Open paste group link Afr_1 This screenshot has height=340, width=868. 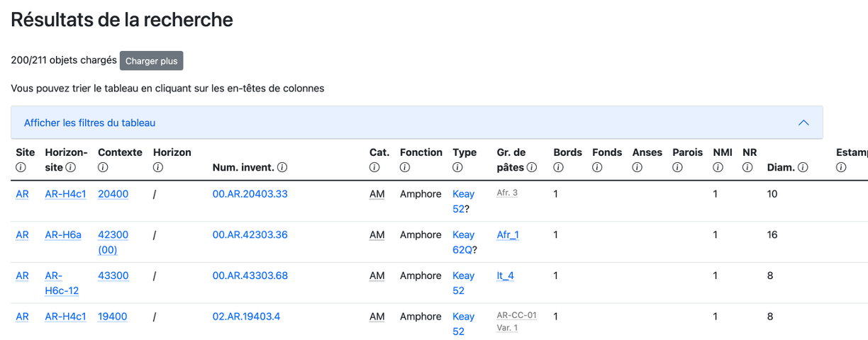(x=508, y=235)
